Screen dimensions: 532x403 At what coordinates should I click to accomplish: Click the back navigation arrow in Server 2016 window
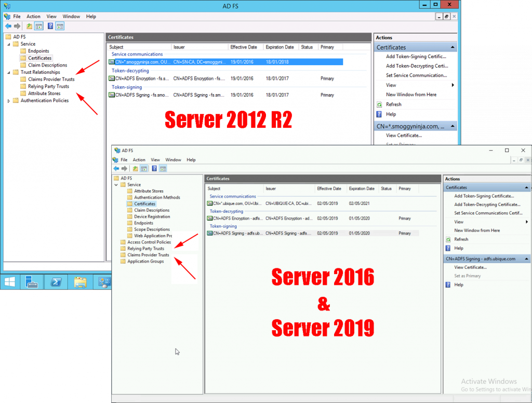pos(116,168)
